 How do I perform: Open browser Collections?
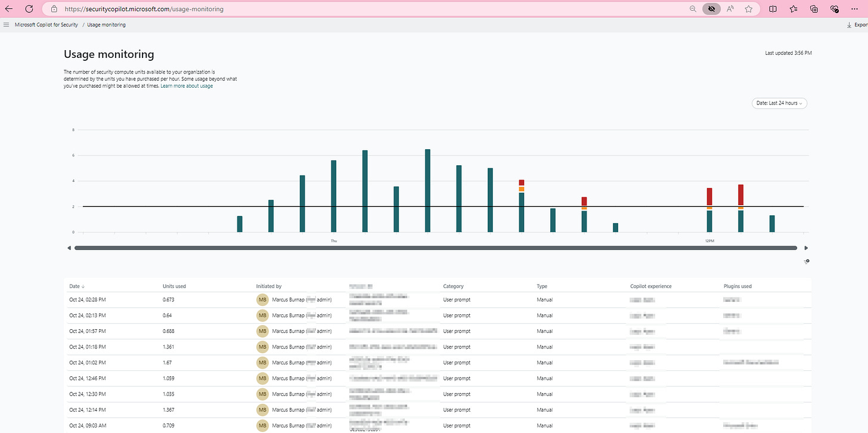814,9
